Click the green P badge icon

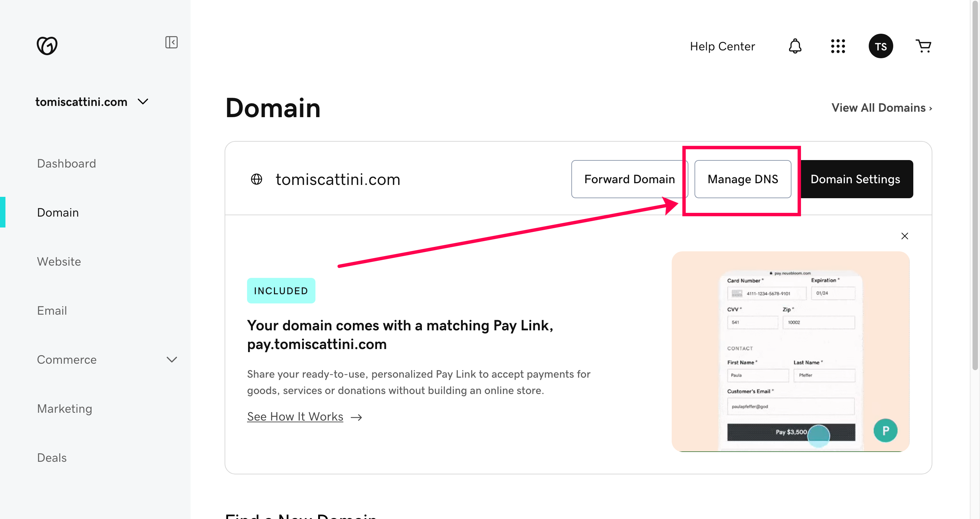(x=885, y=430)
